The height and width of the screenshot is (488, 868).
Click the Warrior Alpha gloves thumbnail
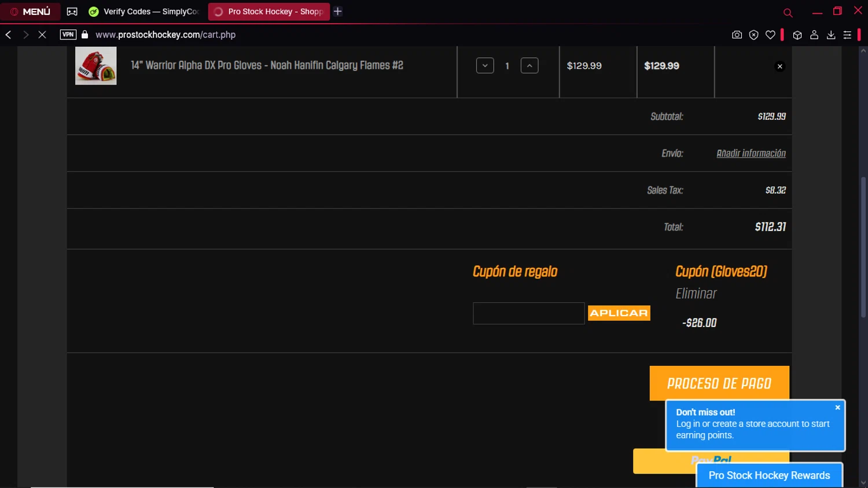[96, 66]
